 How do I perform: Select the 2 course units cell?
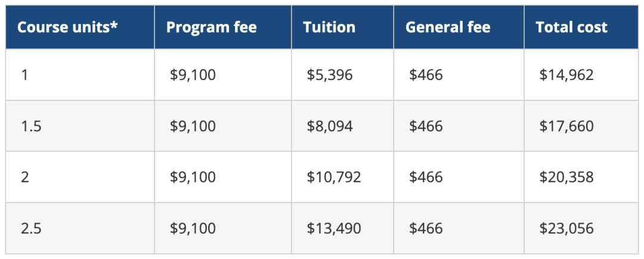click(x=80, y=177)
